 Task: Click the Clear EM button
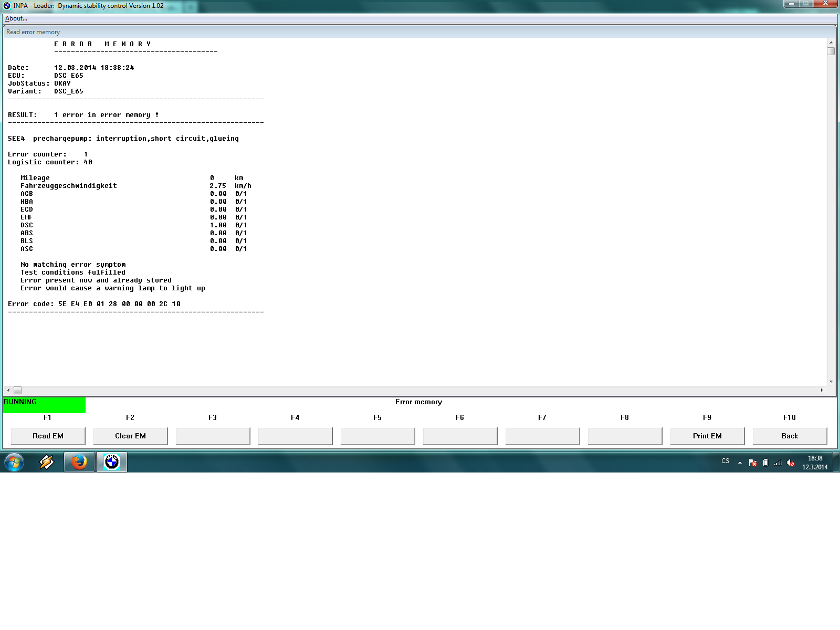click(x=130, y=436)
